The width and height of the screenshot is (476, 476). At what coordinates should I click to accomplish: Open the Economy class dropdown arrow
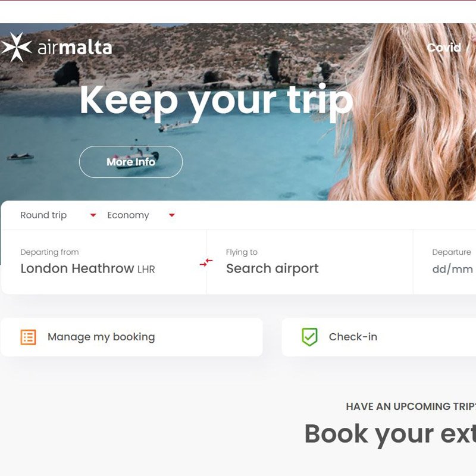(x=172, y=215)
